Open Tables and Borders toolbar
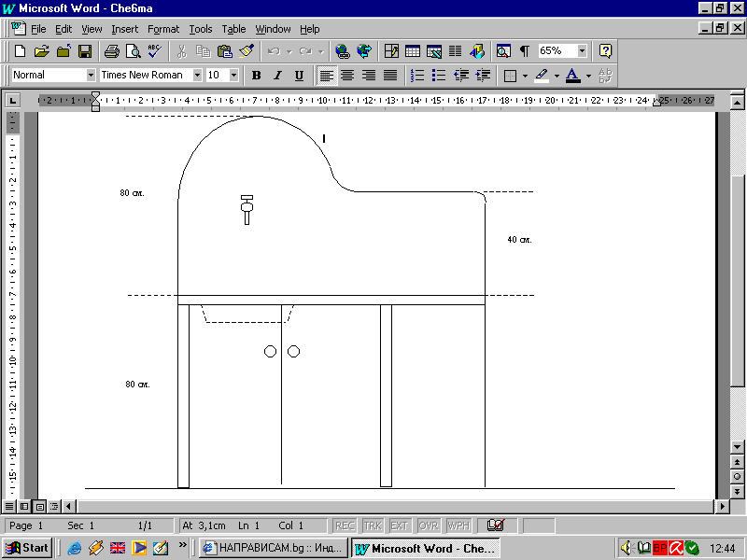 click(391, 51)
